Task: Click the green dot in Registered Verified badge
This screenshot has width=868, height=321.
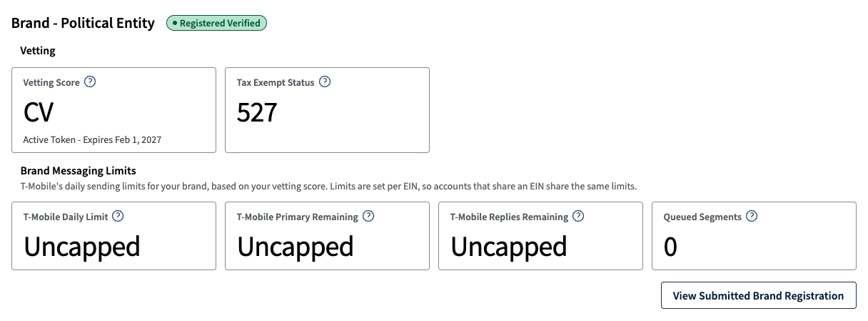Action: point(174,24)
